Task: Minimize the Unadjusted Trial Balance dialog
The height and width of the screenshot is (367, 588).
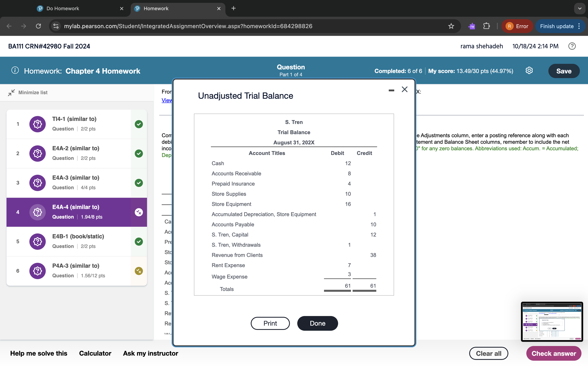Action: pyautogui.click(x=391, y=90)
